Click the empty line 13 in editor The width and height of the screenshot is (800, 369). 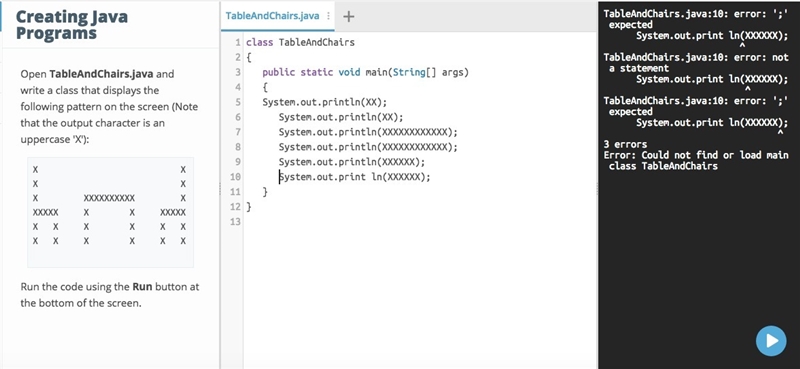pos(418,222)
